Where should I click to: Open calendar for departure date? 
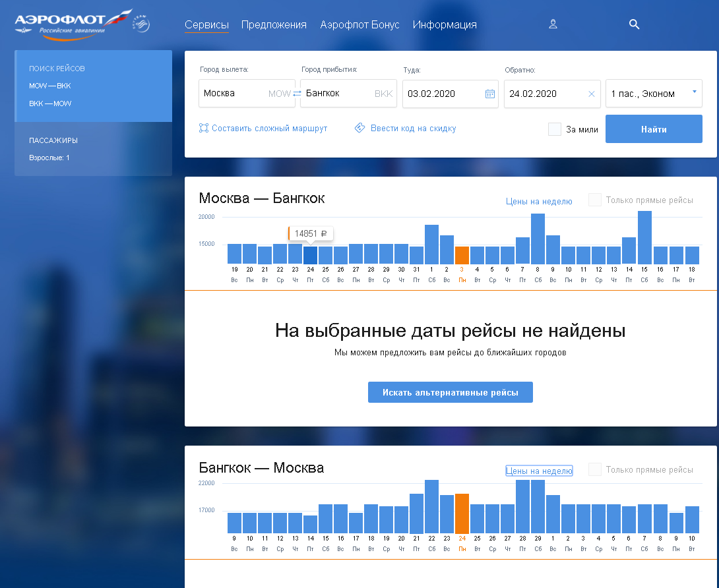489,94
